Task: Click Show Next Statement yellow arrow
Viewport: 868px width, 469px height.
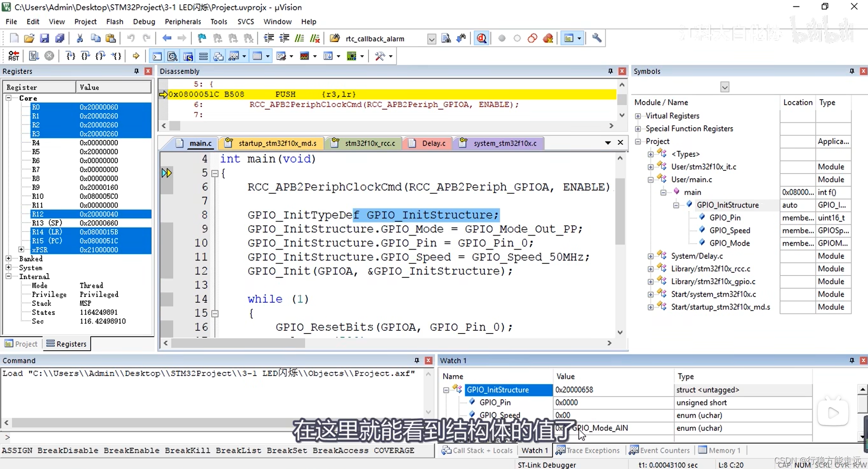Action: (x=136, y=56)
